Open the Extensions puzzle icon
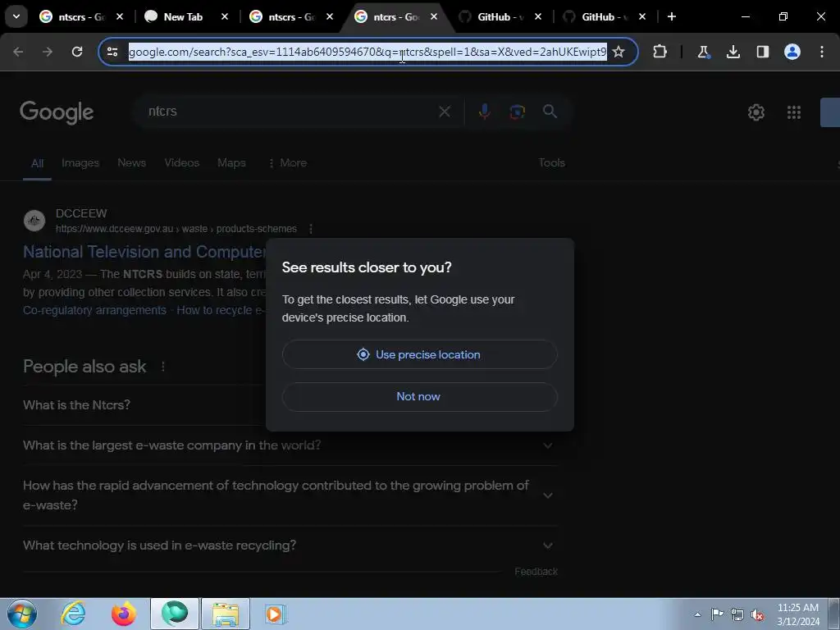 point(660,52)
